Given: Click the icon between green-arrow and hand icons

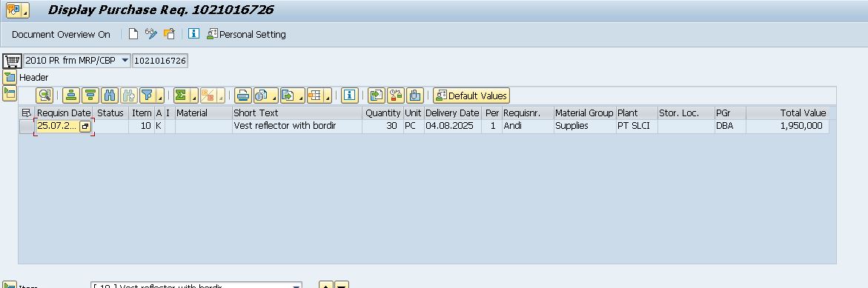Looking at the screenshot, I should click(396, 96).
